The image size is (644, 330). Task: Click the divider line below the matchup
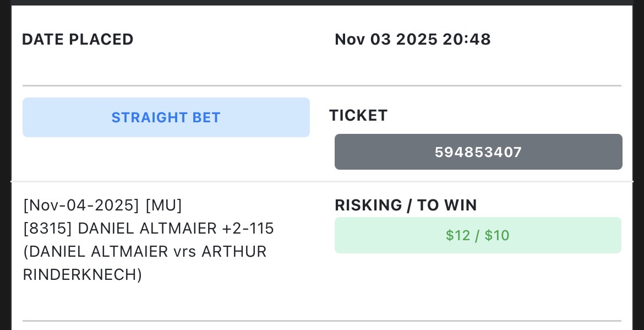click(321, 321)
